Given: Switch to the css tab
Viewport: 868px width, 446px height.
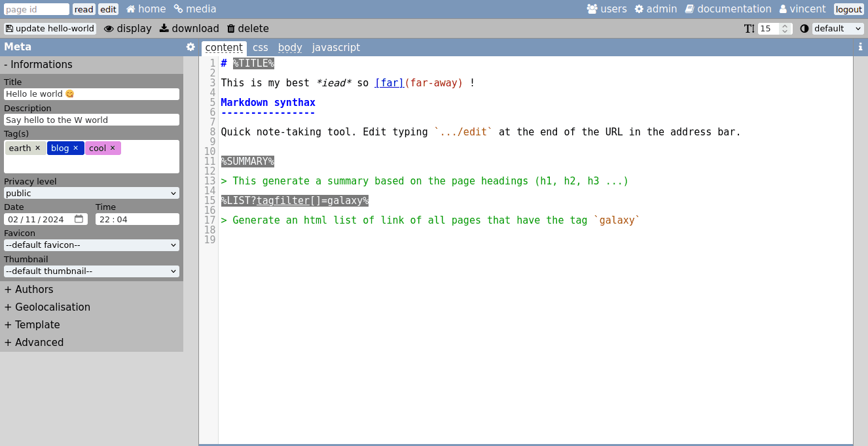Looking at the screenshot, I should click(x=261, y=48).
